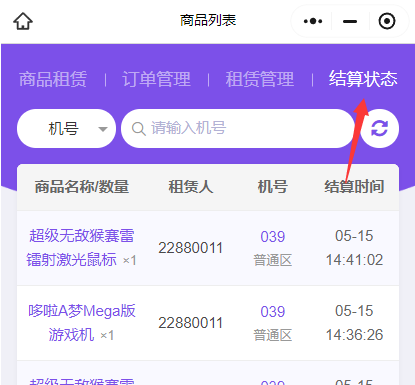Click the 结算时间 column header

(x=354, y=187)
